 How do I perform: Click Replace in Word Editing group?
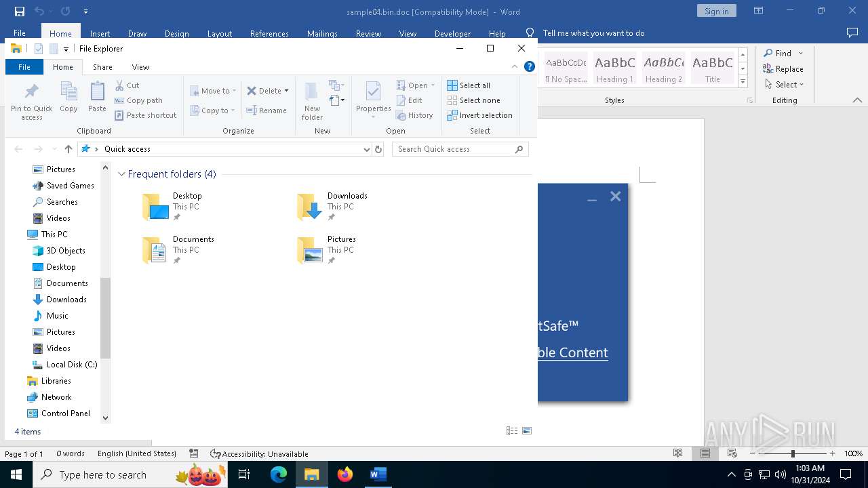783,68
